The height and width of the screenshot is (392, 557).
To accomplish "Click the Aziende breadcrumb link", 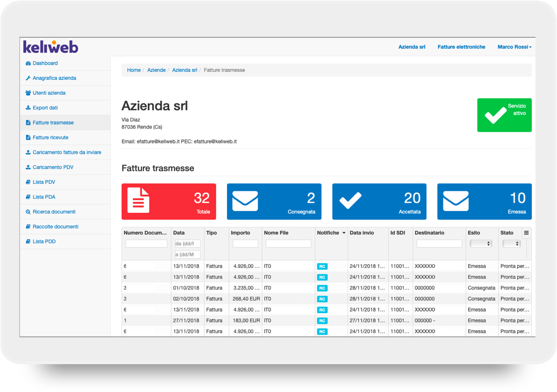I will (x=156, y=70).
